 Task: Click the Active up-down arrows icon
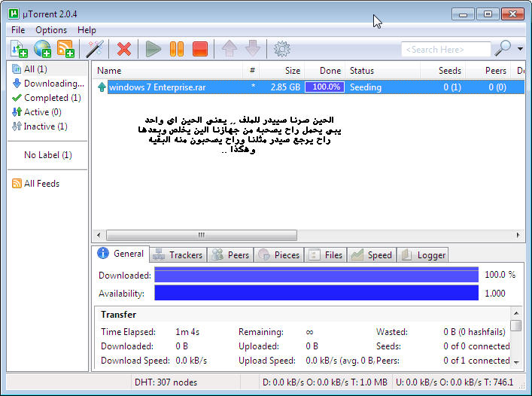coord(17,112)
